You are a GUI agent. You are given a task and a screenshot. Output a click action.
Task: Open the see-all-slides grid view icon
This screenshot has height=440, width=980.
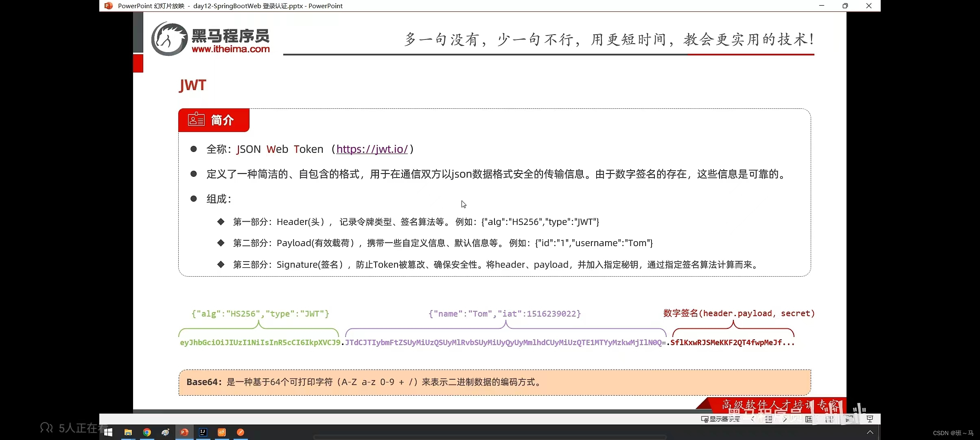829,419
